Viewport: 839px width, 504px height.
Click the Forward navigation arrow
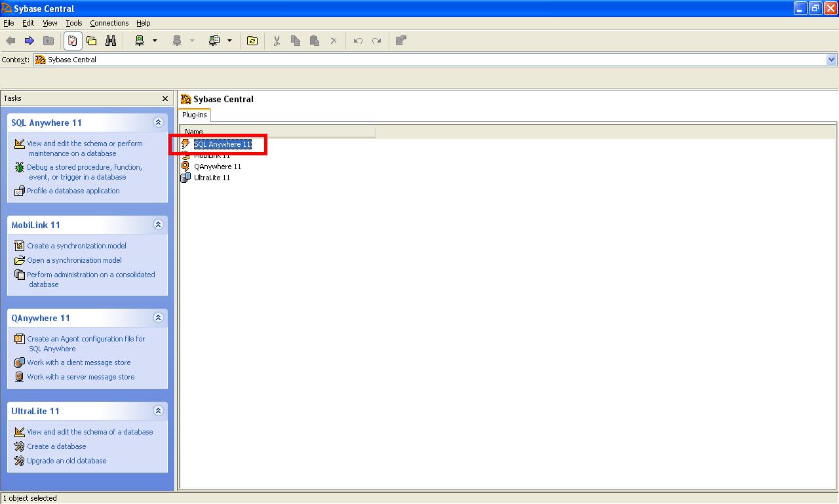[29, 41]
